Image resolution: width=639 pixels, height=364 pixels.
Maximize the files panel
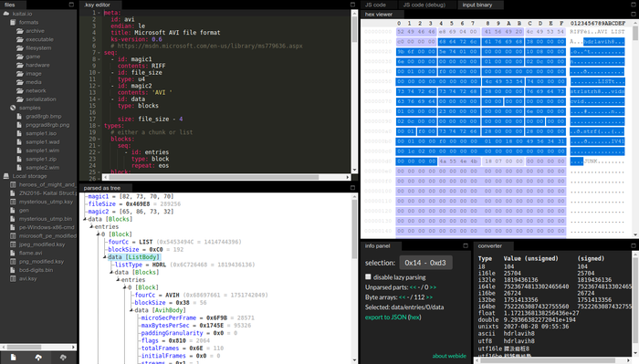(x=71, y=5)
